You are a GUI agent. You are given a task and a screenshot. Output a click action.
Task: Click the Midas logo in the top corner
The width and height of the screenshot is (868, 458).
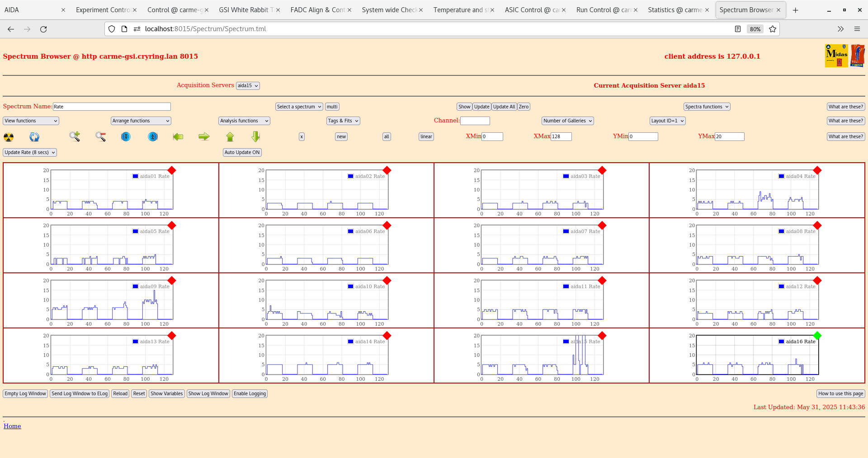click(836, 55)
